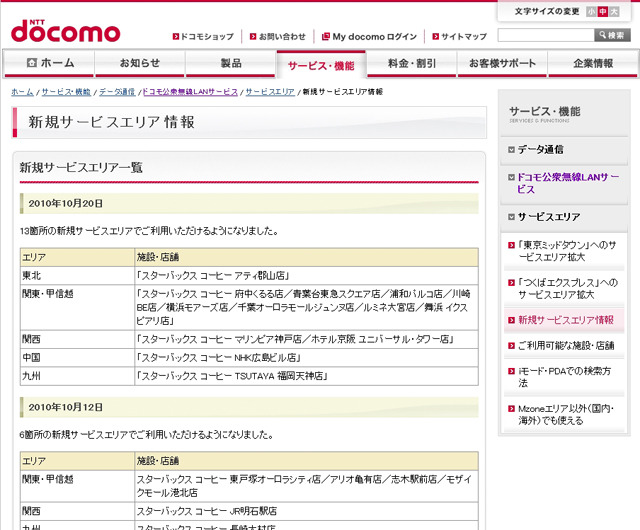
Task: Click arrow icon beside ご利用可能な施設・店舗
Action: [x=511, y=346]
